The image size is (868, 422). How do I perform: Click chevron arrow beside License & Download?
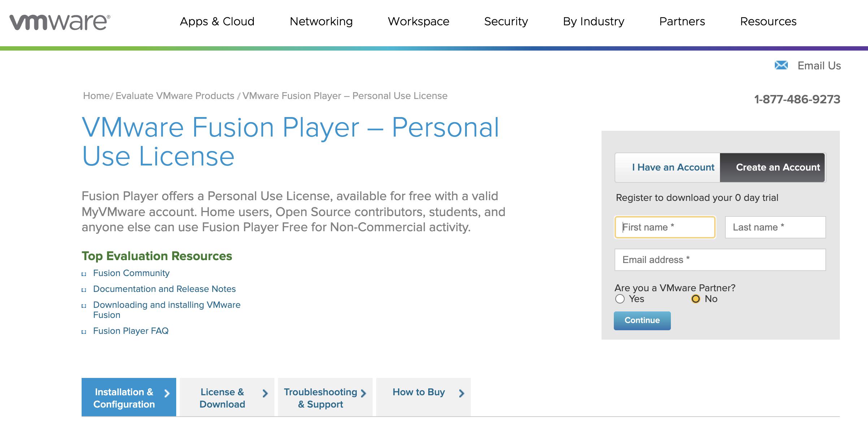pyautogui.click(x=265, y=393)
